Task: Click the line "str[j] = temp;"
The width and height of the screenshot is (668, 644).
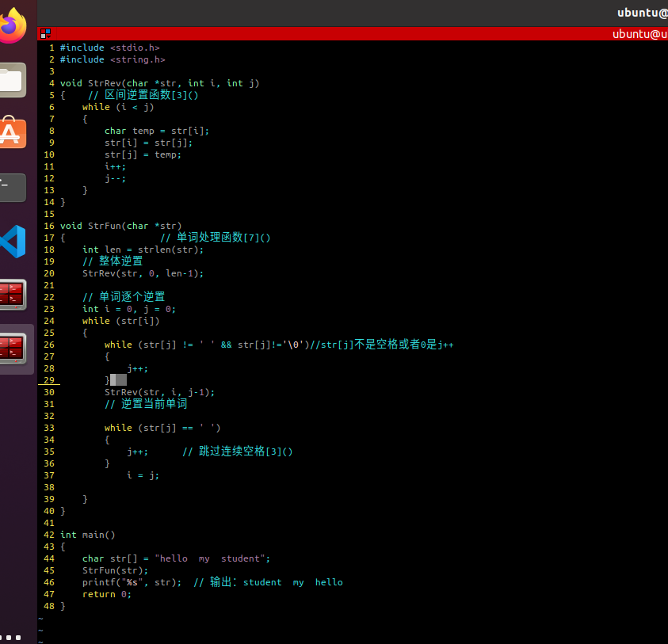Action: pyautogui.click(x=143, y=155)
